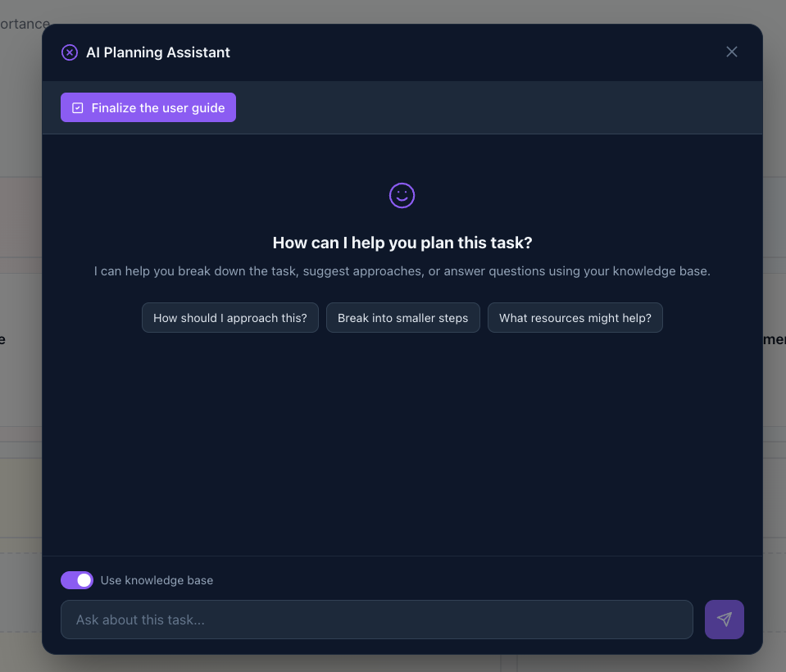Pick "What resources might help?" suggestion
This screenshot has width=786, height=672.
coord(575,318)
